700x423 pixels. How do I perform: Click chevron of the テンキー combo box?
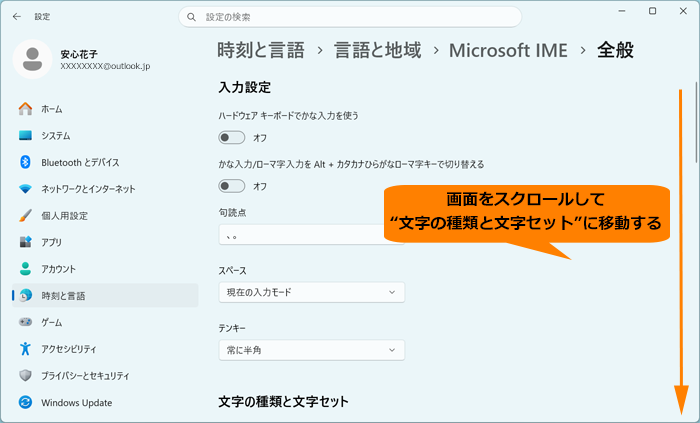[392, 350]
